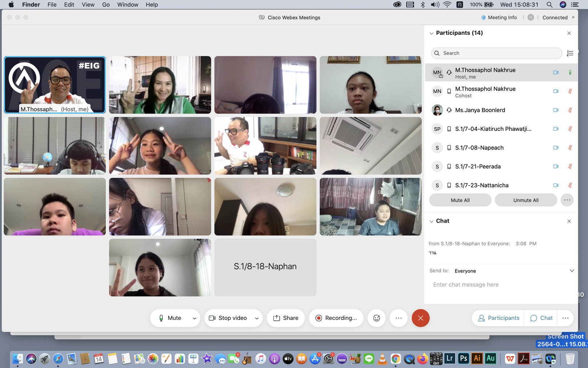The height and width of the screenshot is (368, 588).
Task: Click the Mute All button
Action: tap(460, 200)
